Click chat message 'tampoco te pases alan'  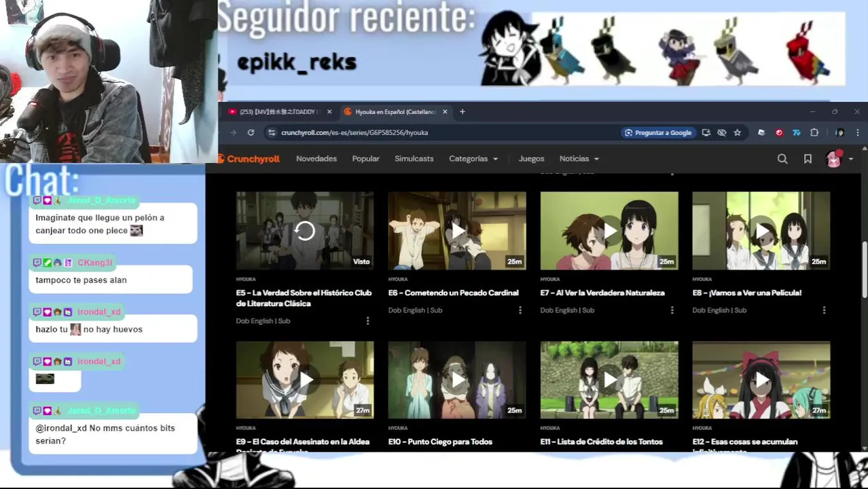click(82, 280)
